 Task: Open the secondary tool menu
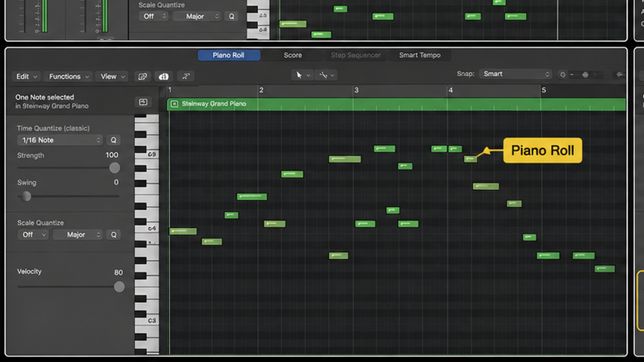[x=326, y=75]
